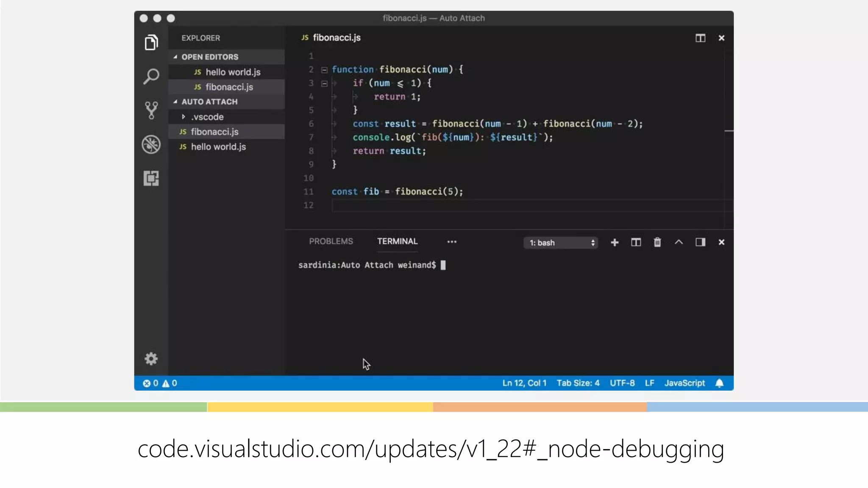Open the Source Control view icon
The height and width of the screenshot is (488, 868).
151,110
